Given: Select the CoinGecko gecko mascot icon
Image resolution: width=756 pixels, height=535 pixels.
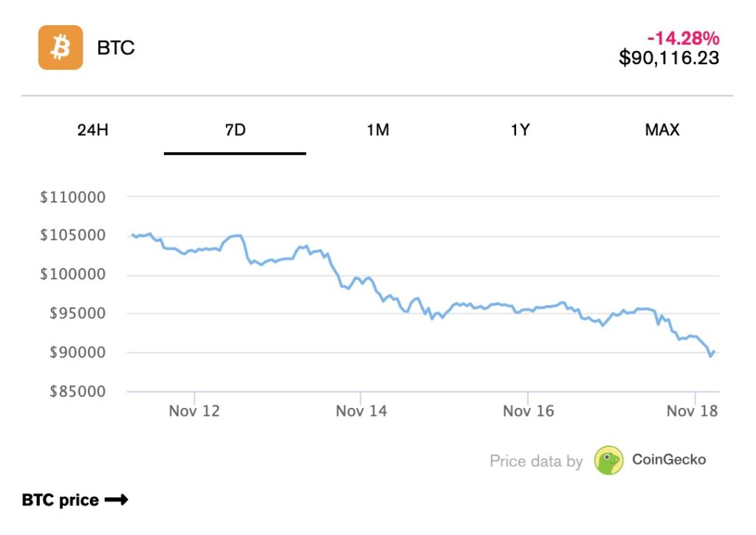Looking at the screenshot, I should pos(609,460).
